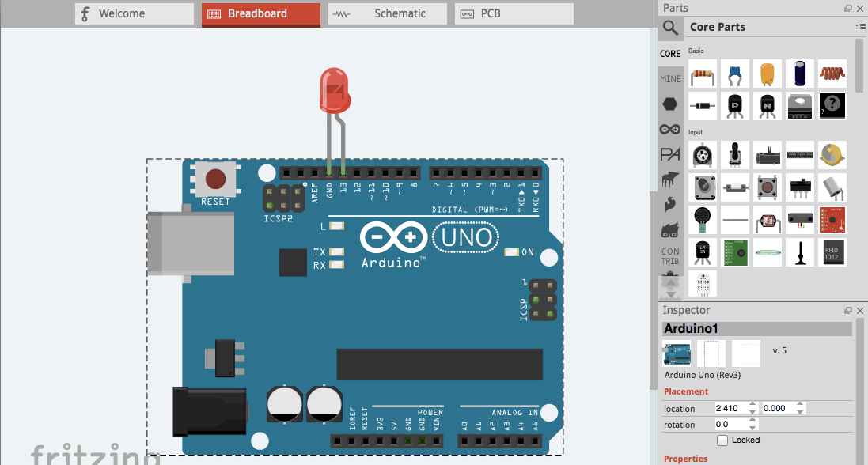Image resolution: width=868 pixels, height=465 pixels.
Task: Click the 'Arduino Uno (Rev3)' part title
Action: click(x=703, y=375)
